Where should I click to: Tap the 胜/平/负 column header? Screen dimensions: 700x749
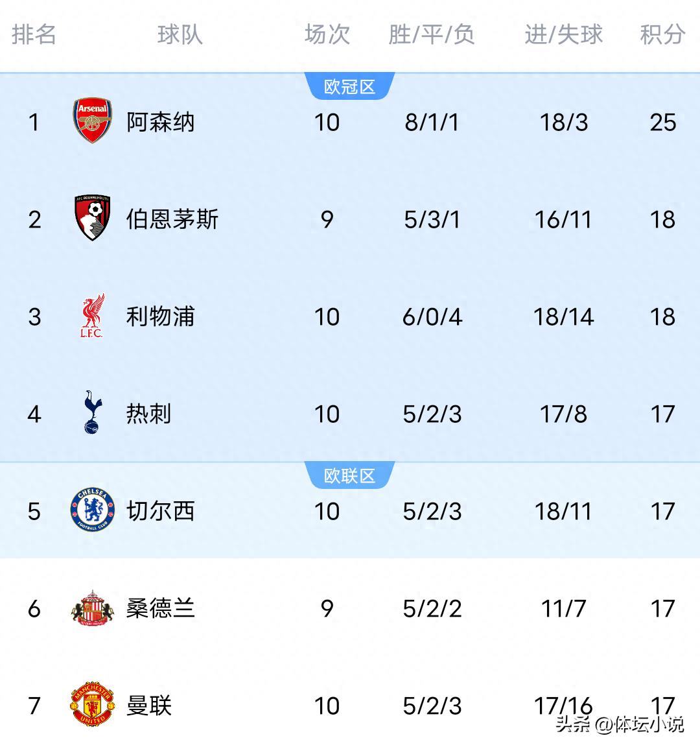[432, 34]
